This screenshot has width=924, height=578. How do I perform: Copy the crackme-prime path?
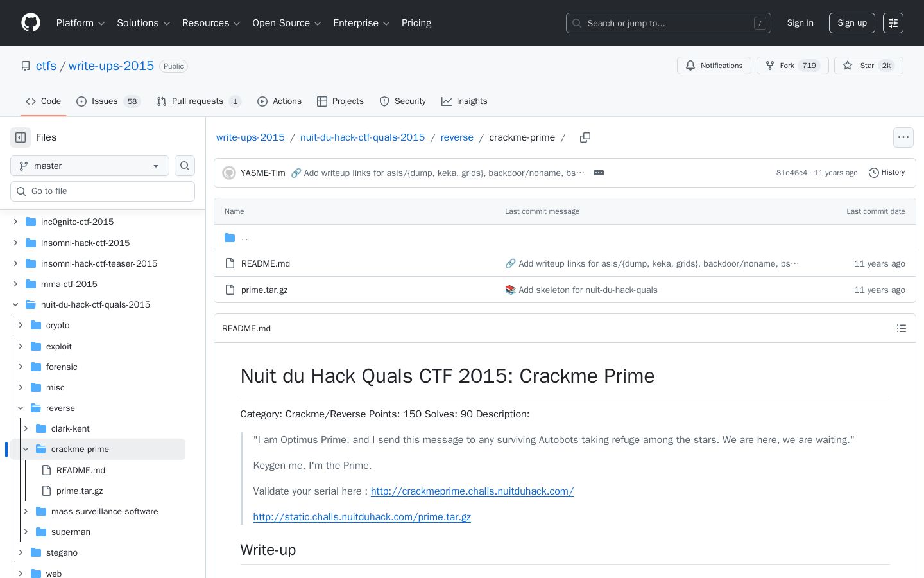[x=585, y=137]
